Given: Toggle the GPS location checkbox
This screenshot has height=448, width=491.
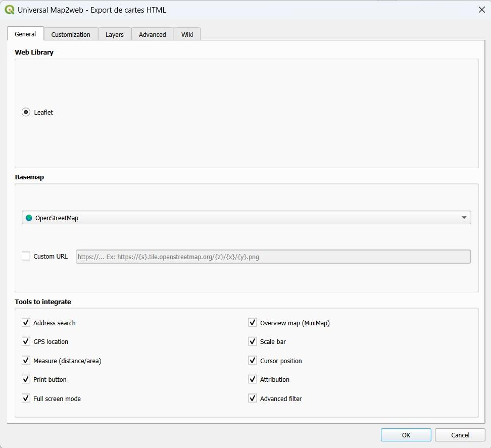Looking at the screenshot, I should [x=26, y=341].
